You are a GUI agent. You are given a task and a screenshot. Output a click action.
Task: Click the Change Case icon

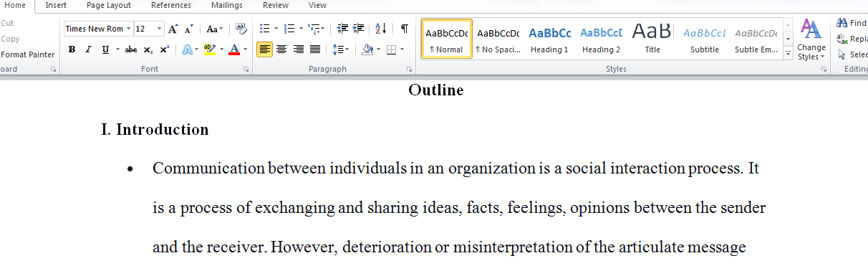click(214, 29)
